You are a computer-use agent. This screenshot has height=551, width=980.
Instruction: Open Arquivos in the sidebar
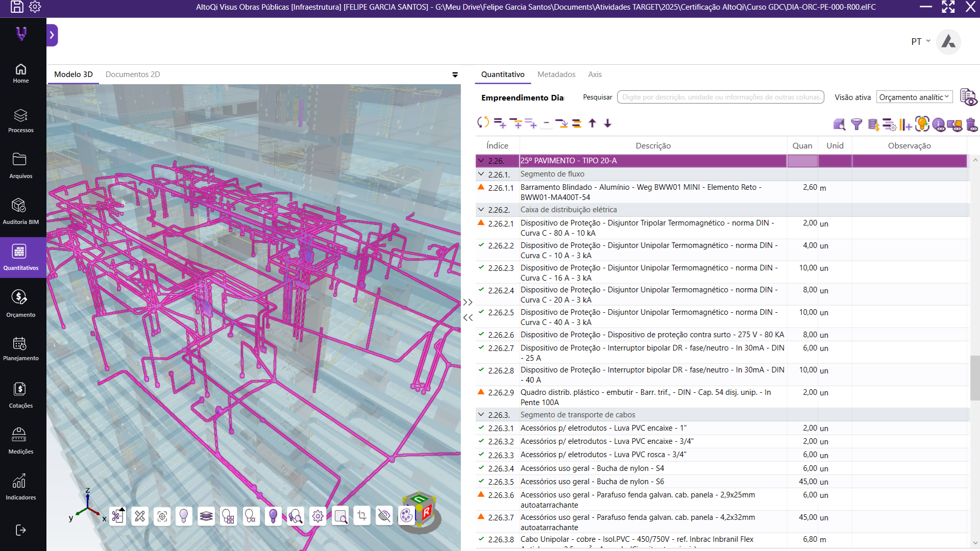pos(20,166)
